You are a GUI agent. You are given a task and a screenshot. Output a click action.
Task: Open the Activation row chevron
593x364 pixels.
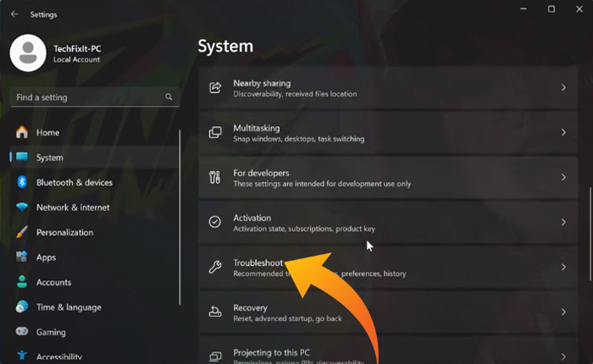563,223
